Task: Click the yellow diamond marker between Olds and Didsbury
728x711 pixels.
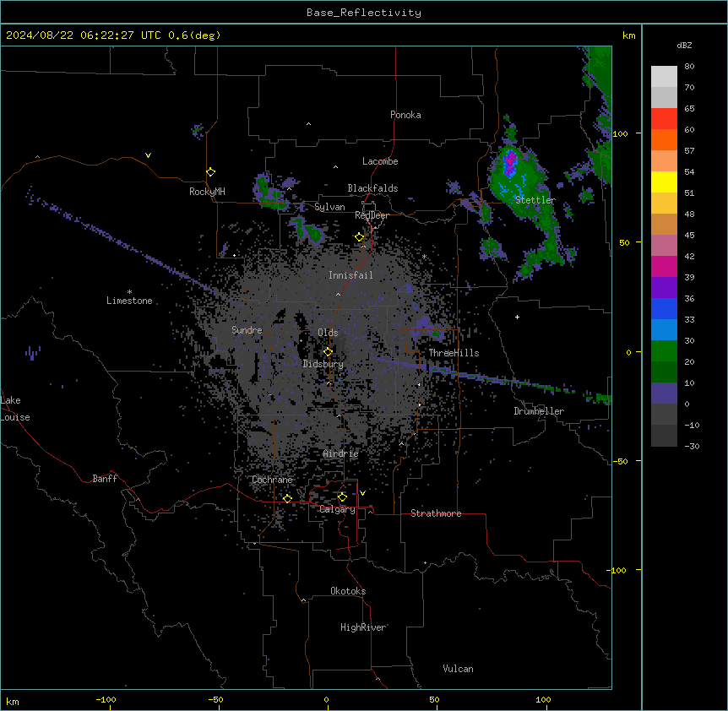Action: click(328, 352)
